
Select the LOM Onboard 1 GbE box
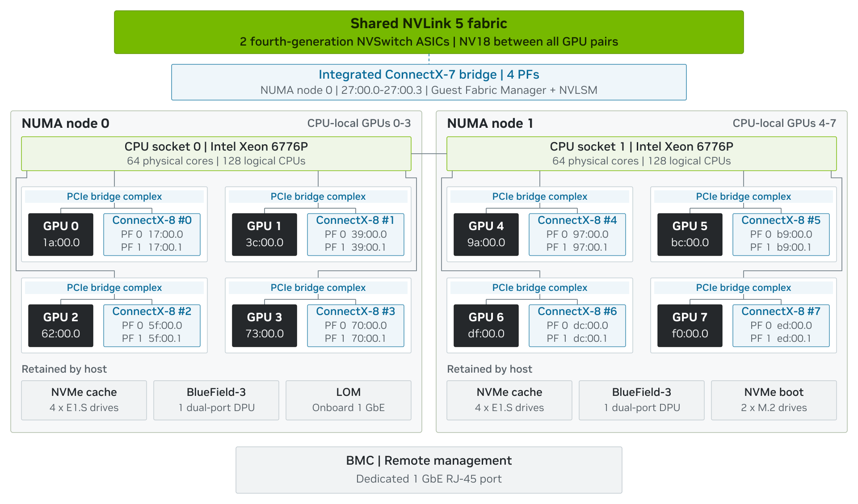point(349,400)
